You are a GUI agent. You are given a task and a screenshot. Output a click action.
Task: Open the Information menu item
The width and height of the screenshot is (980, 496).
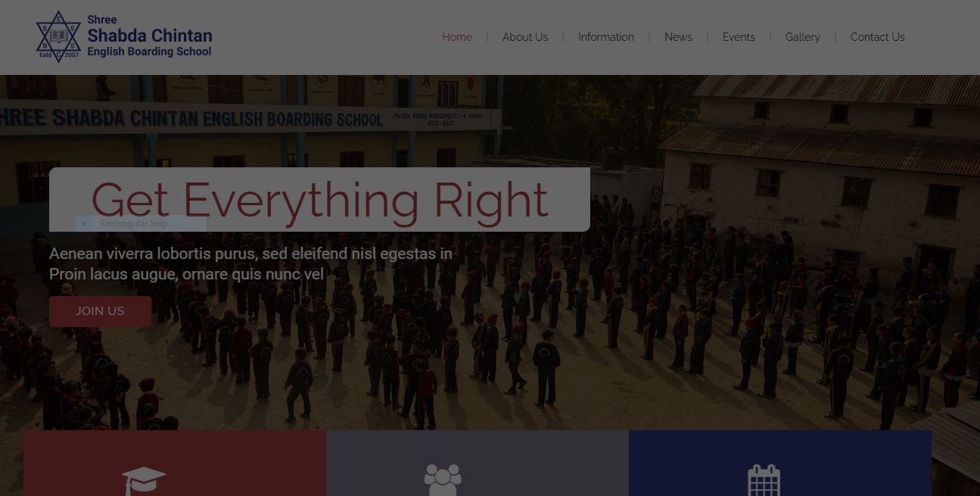(x=606, y=37)
